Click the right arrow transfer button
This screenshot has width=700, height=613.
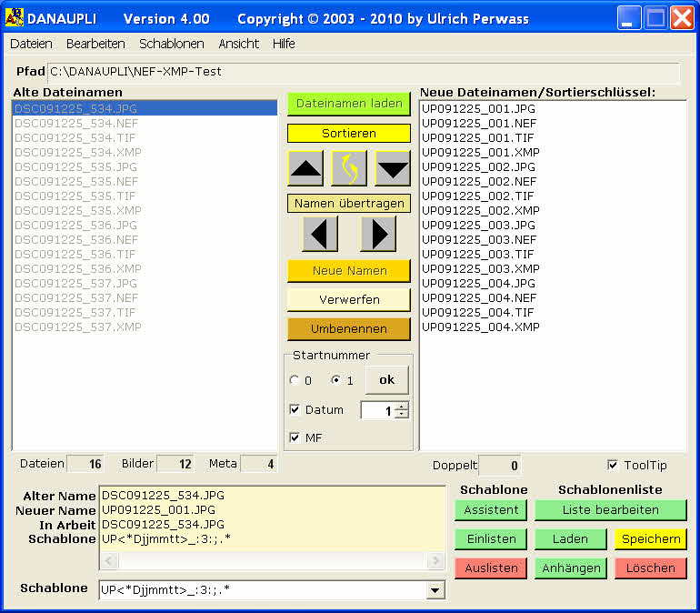point(378,234)
